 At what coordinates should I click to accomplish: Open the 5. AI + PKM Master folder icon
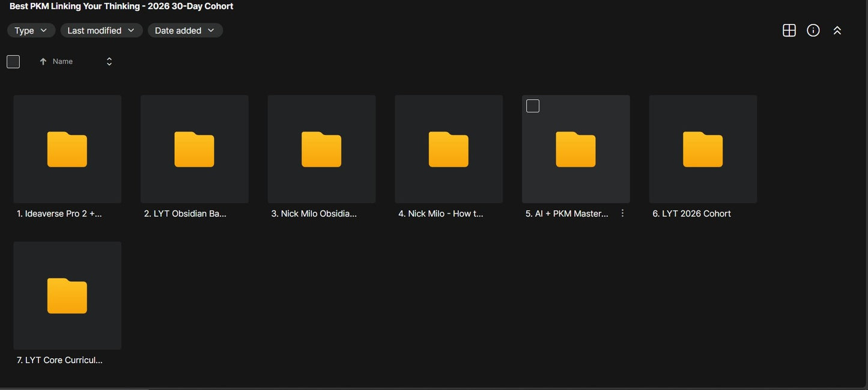(576, 149)
